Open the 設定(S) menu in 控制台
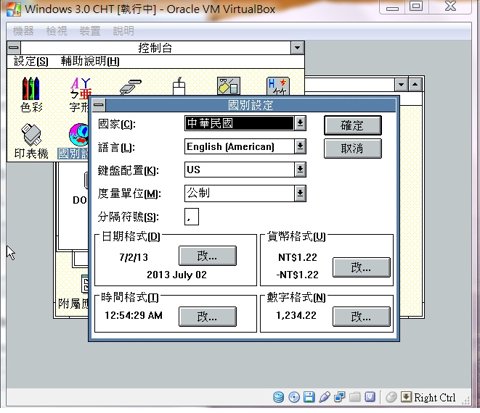The height and width of the screenshot is (413, 480). click(x=31, y=61)
